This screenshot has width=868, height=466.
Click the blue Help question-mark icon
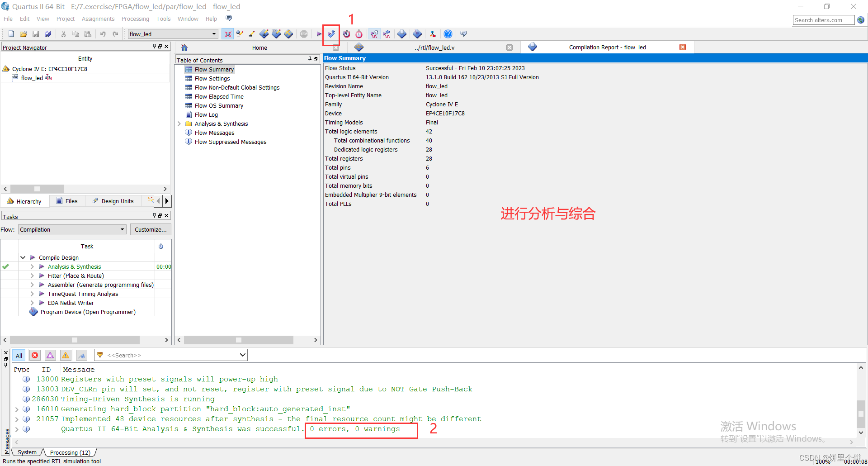[448, 34]
